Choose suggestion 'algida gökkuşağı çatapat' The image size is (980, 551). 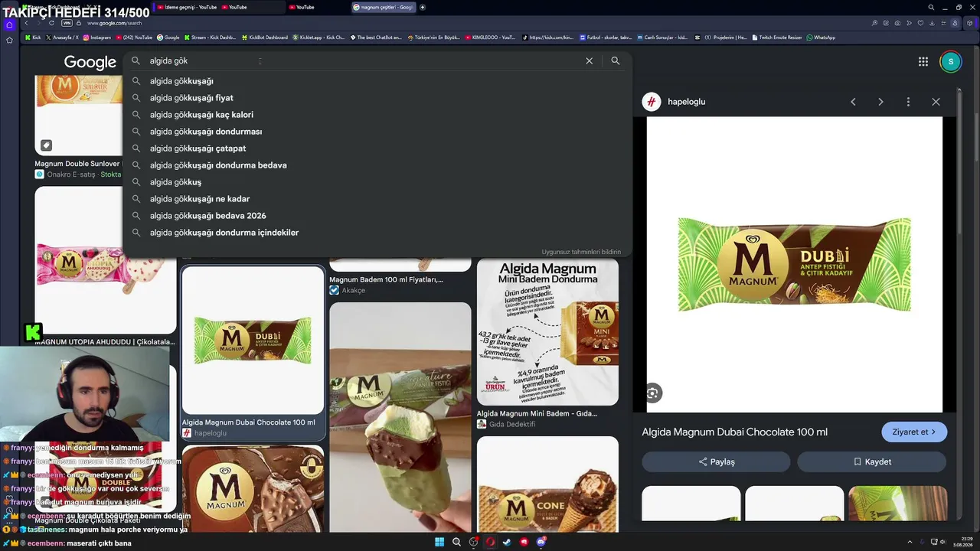[377, 148]
